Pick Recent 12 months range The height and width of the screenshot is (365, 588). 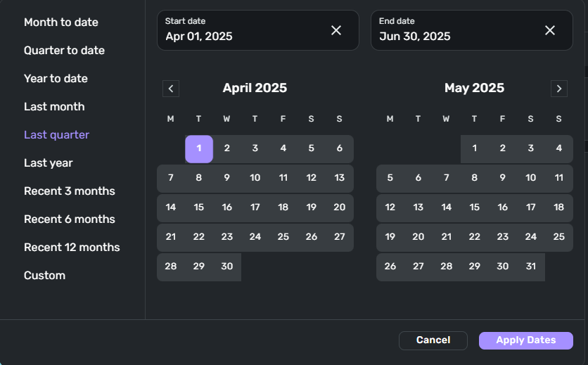pos(72,248)
